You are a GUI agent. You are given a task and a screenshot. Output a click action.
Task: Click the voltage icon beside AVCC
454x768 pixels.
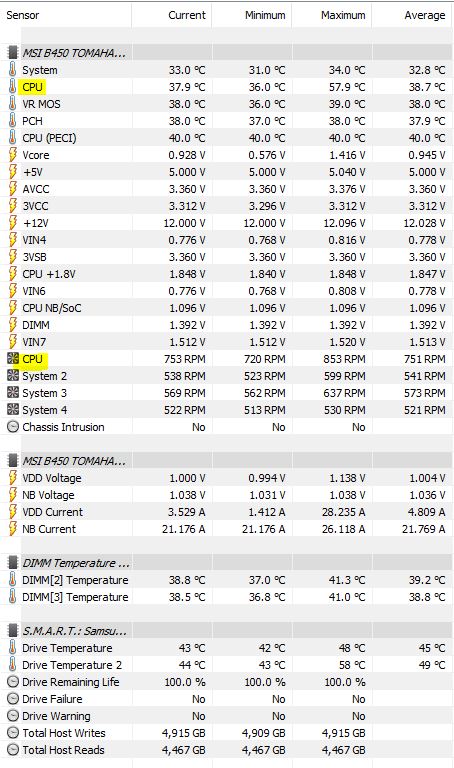(x=13, y=189)
